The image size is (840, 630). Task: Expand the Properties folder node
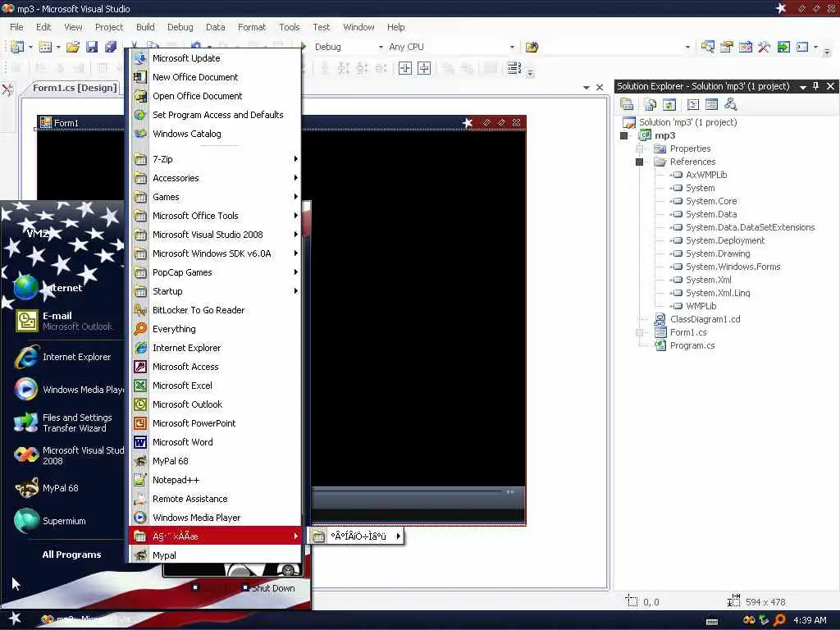pyautogui.click(x=639, y=148)
